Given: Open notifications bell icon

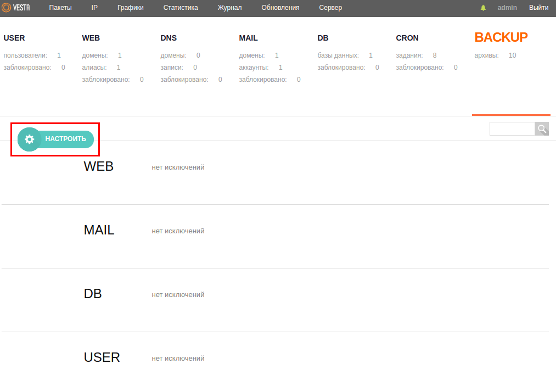Looking at the screenshot, I should coord(483,8).
